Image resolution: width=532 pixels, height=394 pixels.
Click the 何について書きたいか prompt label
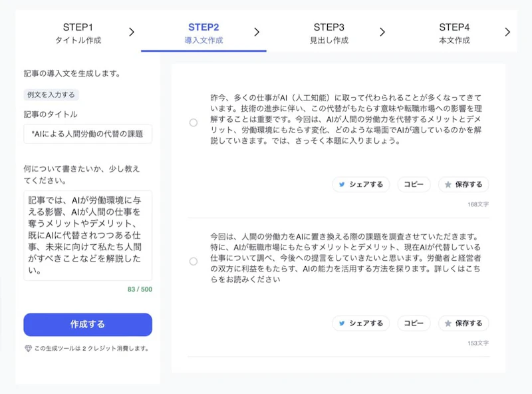point(81,174)
